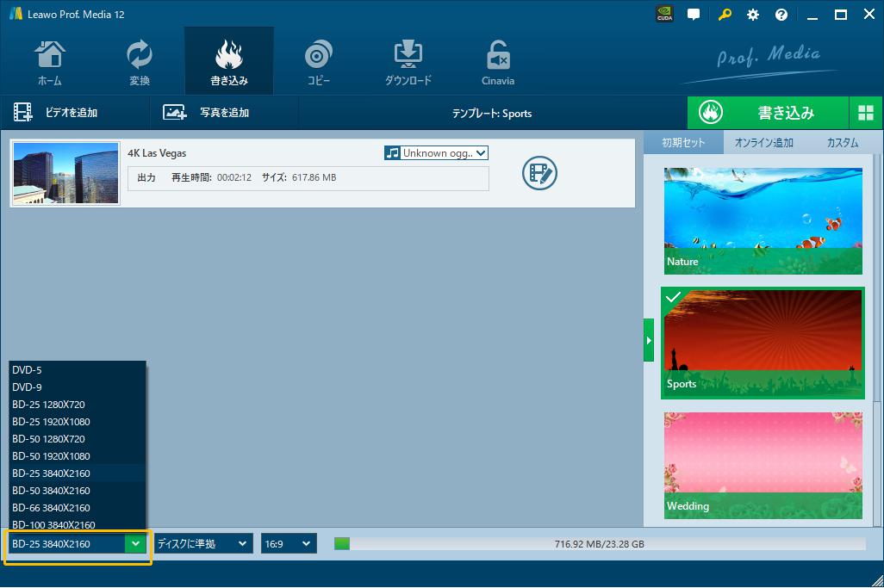Click the disc capacity usage bar
Image resolution: width=884 pixels, height=588 pixels.
click(600, 544)
